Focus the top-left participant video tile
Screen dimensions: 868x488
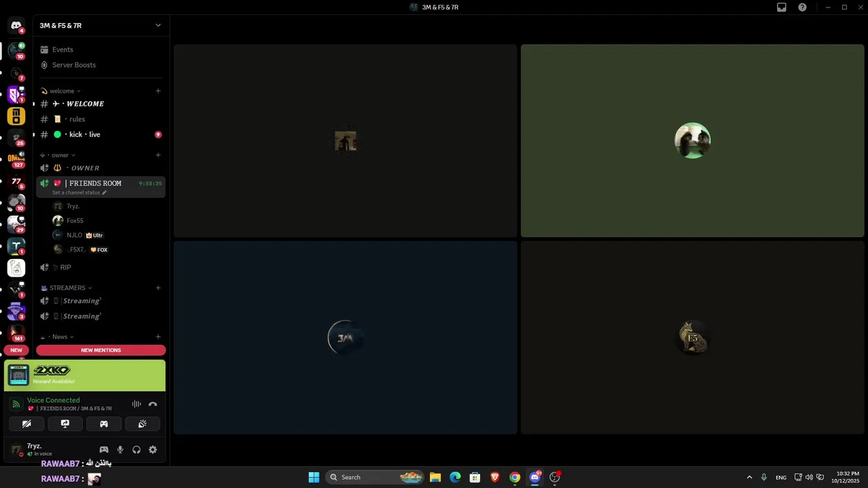point(345,141)
